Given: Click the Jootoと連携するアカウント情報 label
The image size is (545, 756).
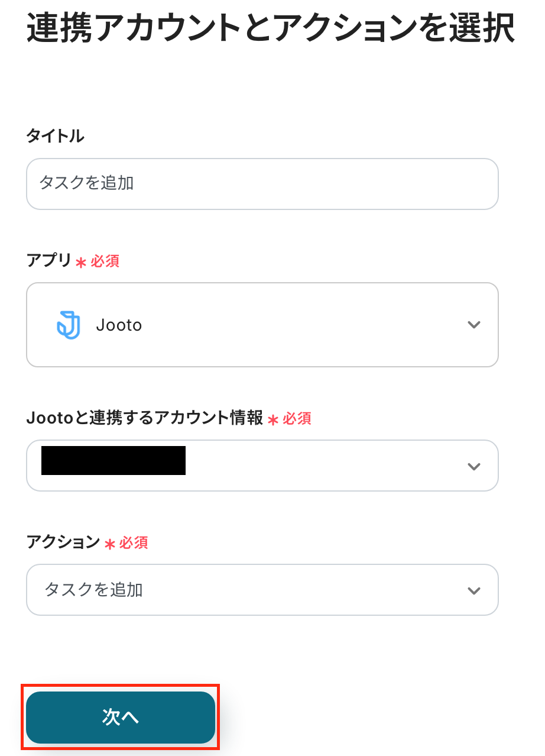Looking at the screenshot, I should [144, 418].
